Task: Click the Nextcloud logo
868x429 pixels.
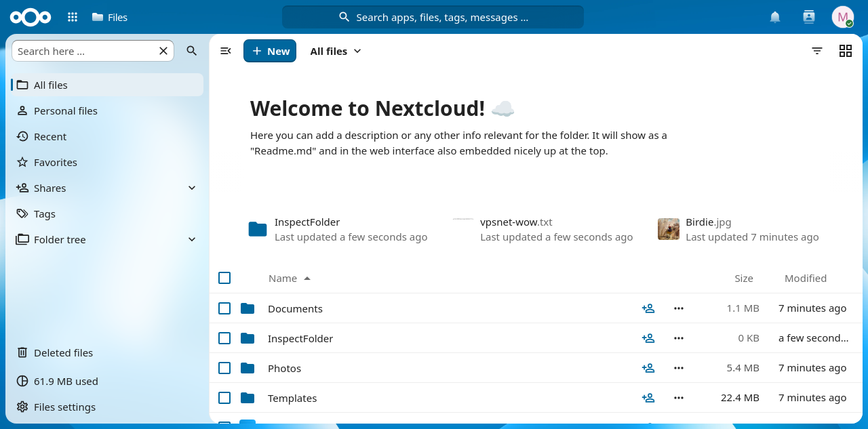Action: tap(31, 17)
